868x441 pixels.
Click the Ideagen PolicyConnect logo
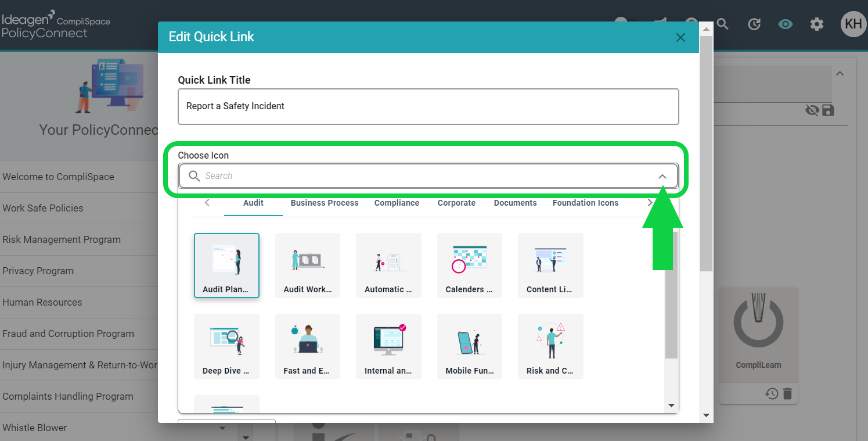(x=56, y=24)
